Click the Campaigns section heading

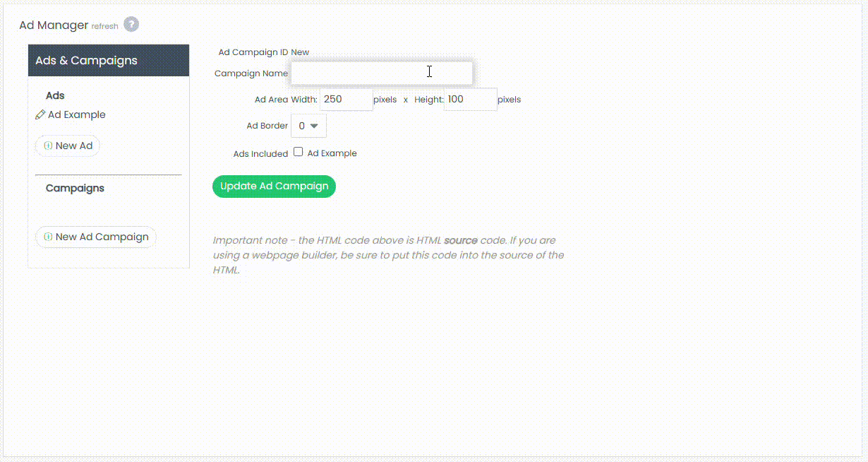[75, 188]
